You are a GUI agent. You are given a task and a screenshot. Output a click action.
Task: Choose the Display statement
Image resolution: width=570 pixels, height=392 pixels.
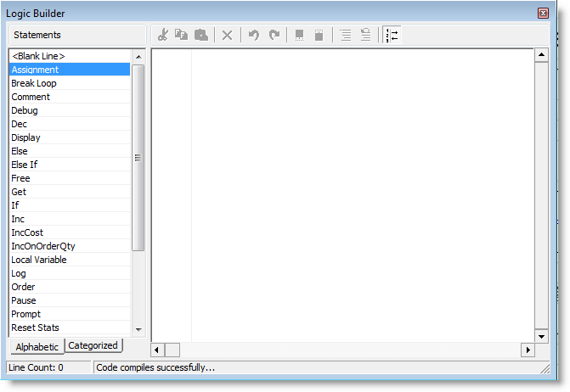[70, 137]
